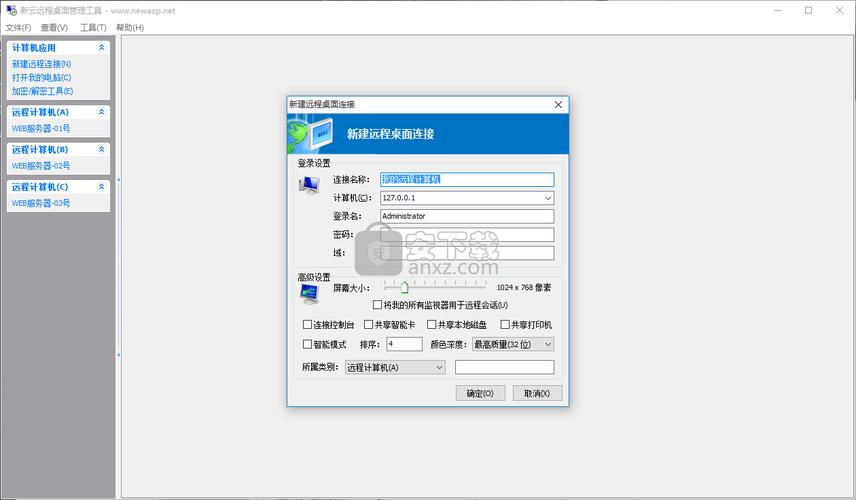This screenshot has width=856, height=500.
Task: Click the 连接名称 input field
Action: [467, 180]
